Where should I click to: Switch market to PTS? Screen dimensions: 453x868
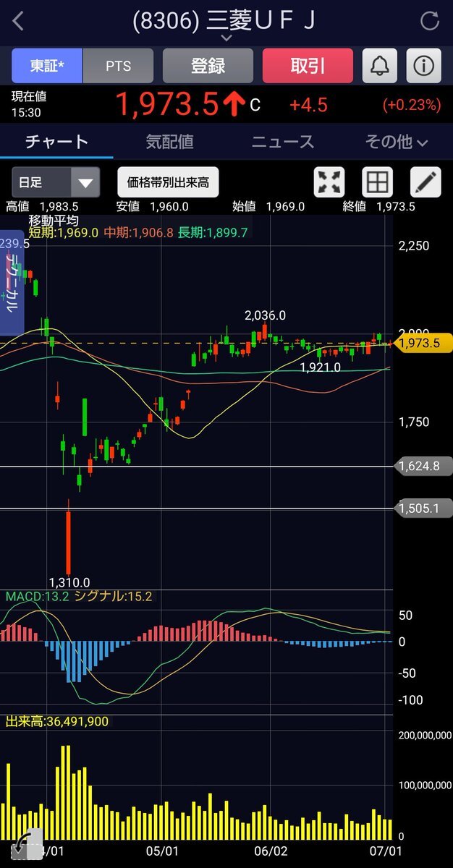(x=118, y=66)
